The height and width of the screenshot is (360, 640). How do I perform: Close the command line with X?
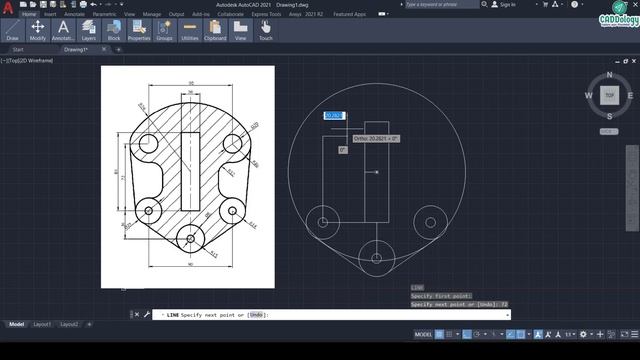pyautogui.click(x=137, y=314)
